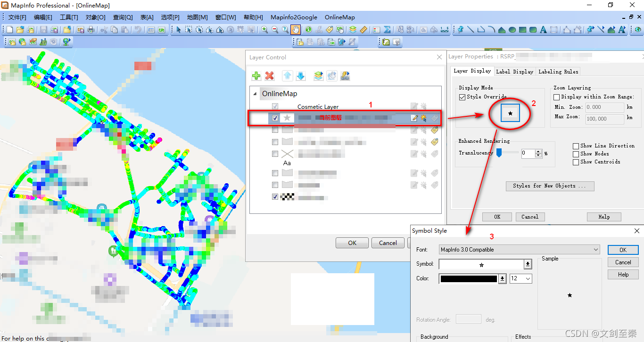644x342 pixels.
Task: Click Styles for New Objects button
Action: (x=550, y=186)
